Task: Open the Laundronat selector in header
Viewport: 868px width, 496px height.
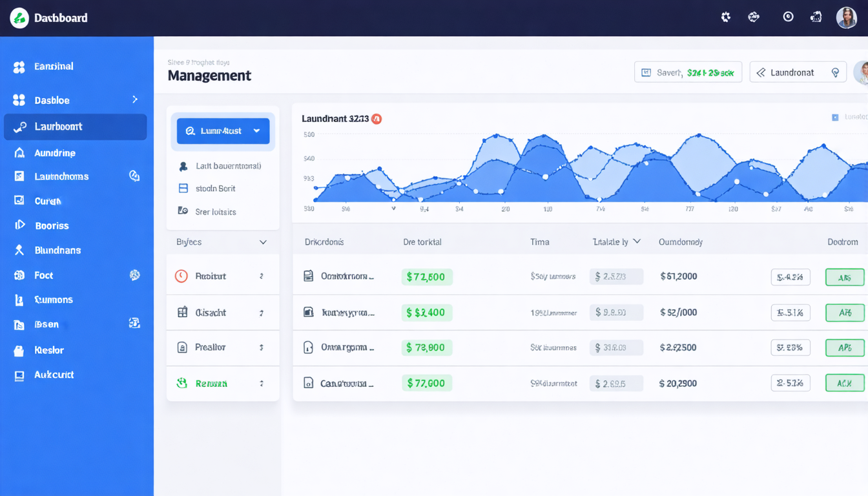Action: tap(798, 72)
